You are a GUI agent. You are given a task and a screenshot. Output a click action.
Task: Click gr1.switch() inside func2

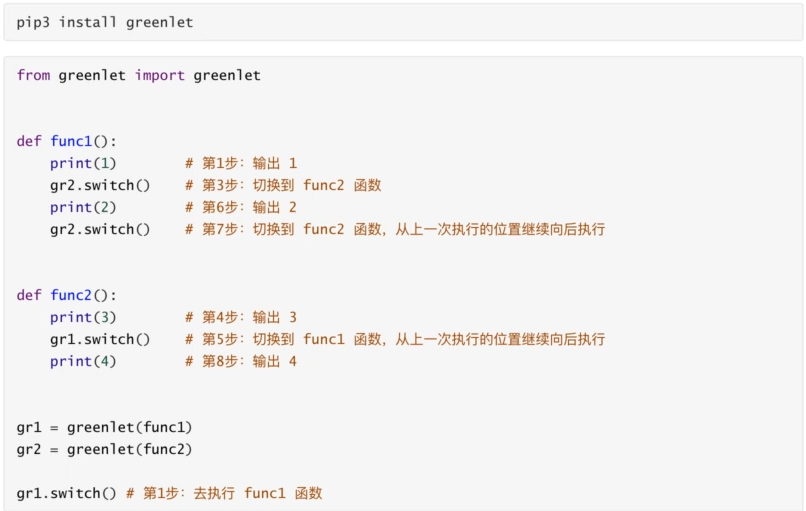[x=100, y=339]
